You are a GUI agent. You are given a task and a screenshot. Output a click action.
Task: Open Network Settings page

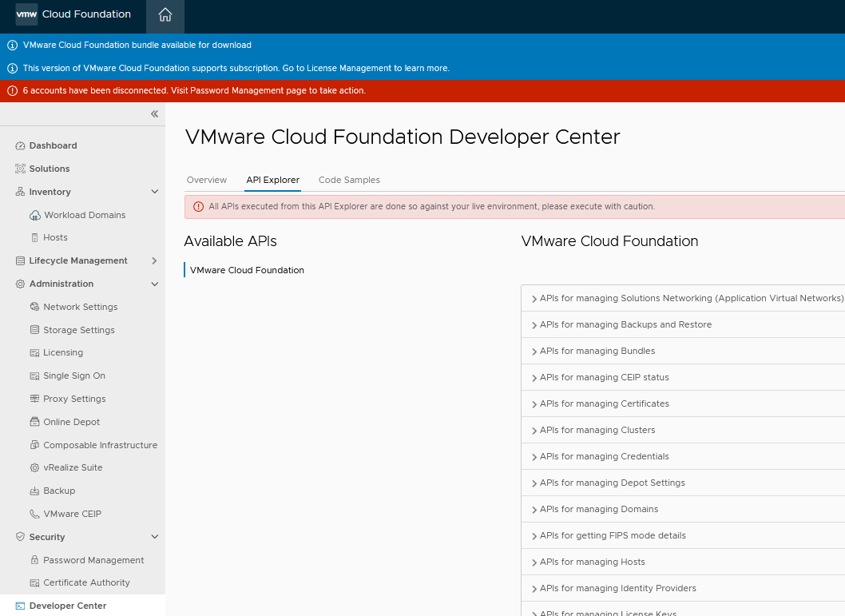click(81, 307)
